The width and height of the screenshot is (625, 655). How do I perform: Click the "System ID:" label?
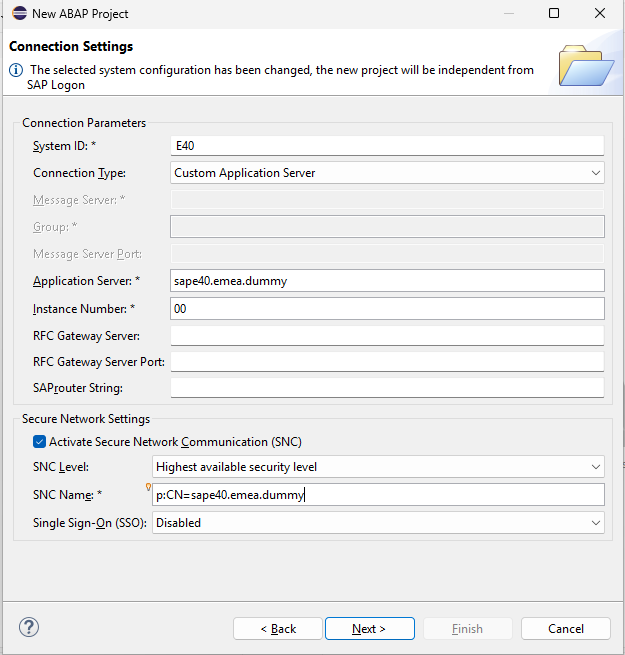point(64,146)
